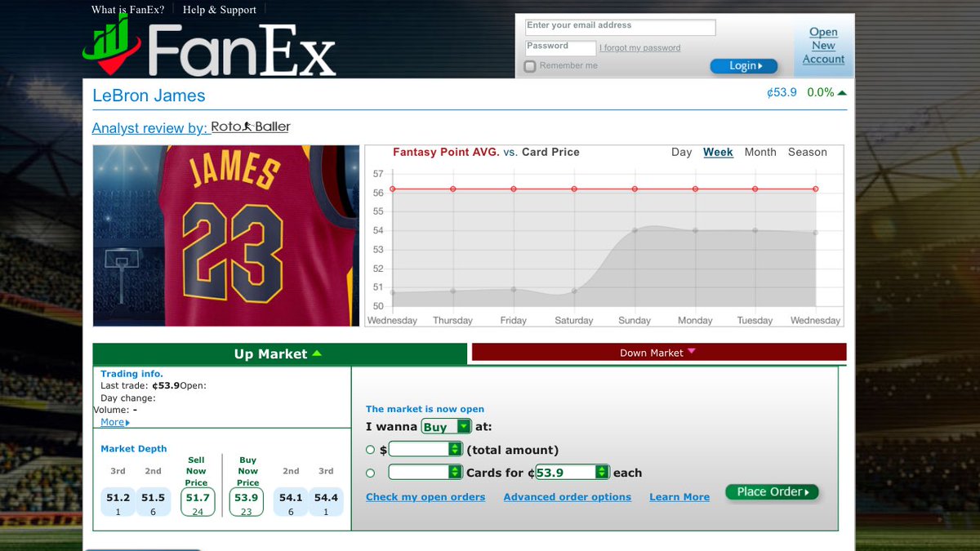Click the green price change up arrow

point(842,92)
